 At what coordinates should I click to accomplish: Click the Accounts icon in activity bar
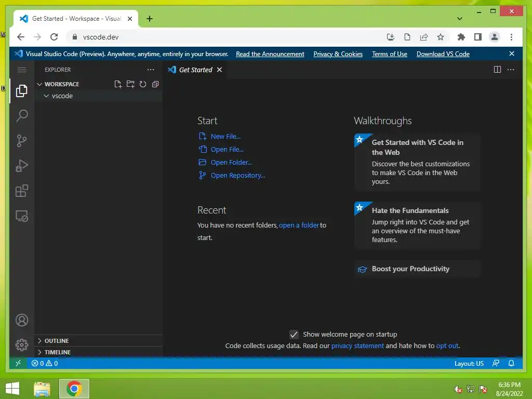pyautogui.click(x=22, y=320)
